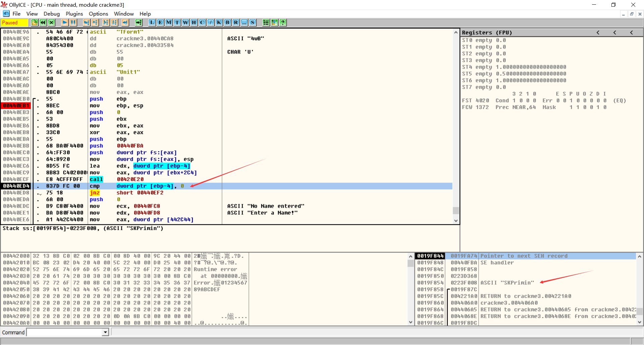
Task: Open Breakpoints window with B button
Action: pos(227,22)
